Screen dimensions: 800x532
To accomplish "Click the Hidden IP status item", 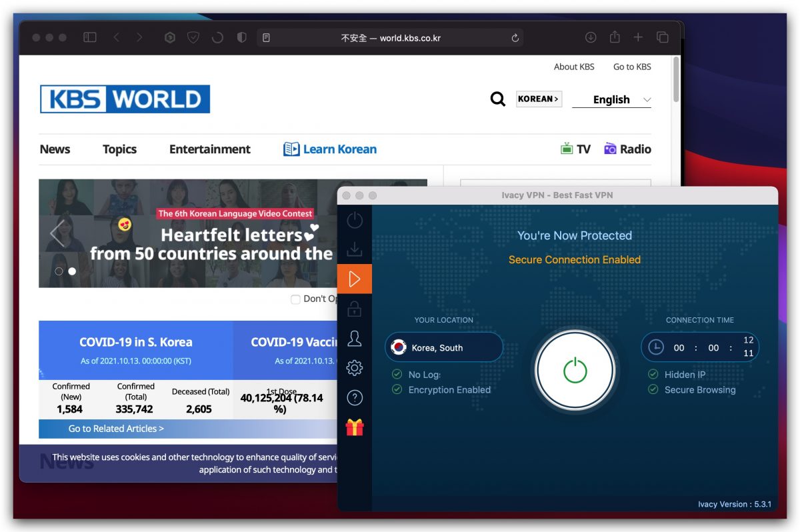I will point(677,375).
